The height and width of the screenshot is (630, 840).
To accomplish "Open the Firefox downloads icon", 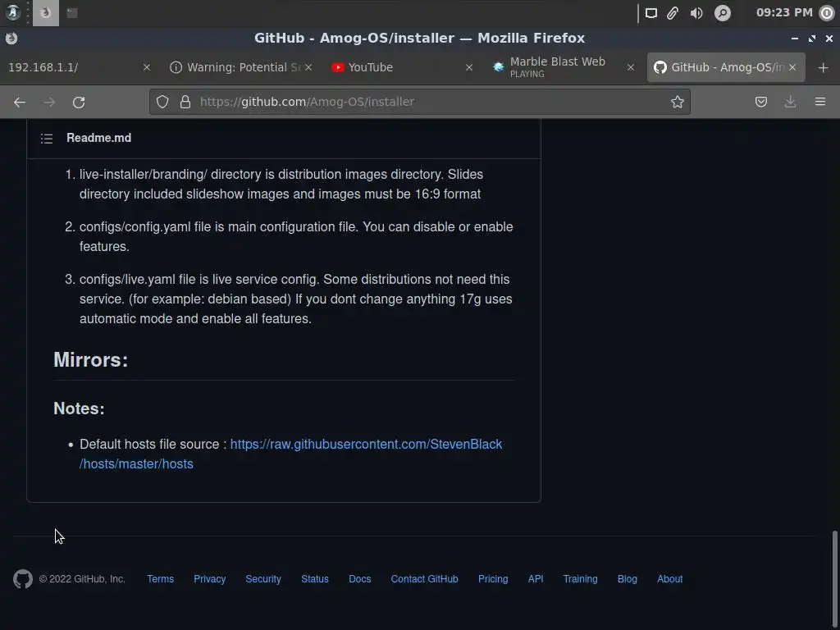I will 790,102.
